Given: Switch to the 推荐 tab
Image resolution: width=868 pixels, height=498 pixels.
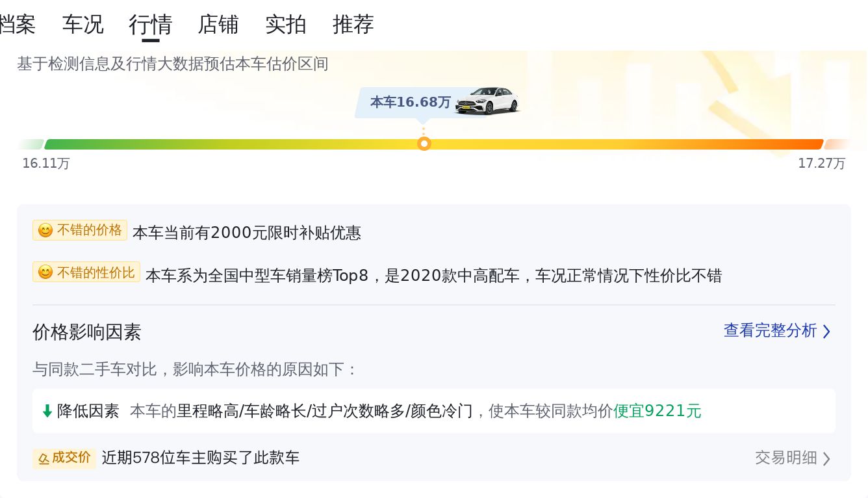Looking at the screenshot, I should [353, 25].
